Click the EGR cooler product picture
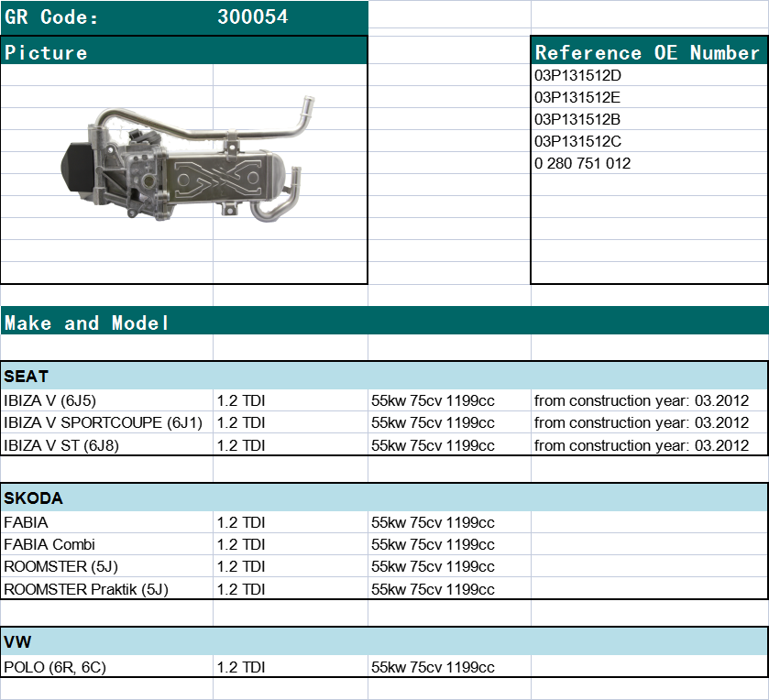769x700 pixels. (188, 159)
